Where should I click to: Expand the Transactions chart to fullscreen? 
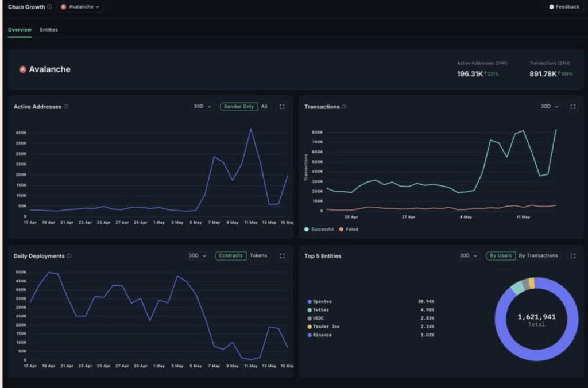[572, 106]
